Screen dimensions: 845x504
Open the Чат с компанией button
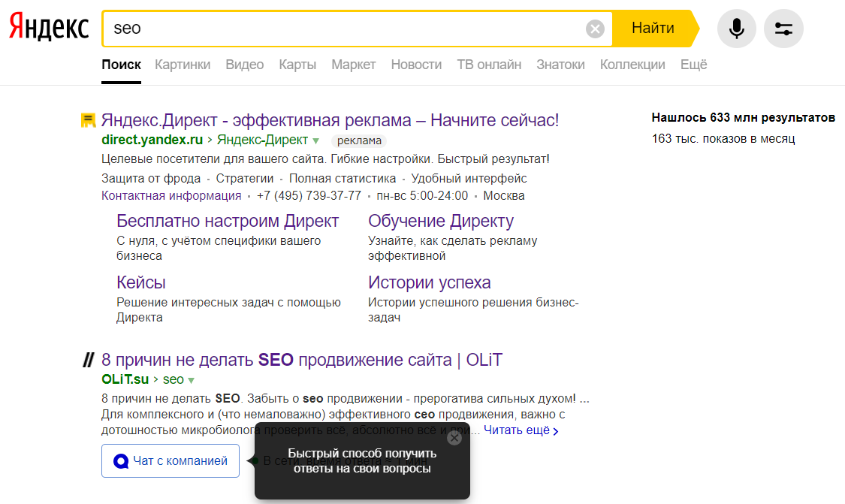[170, 460]
